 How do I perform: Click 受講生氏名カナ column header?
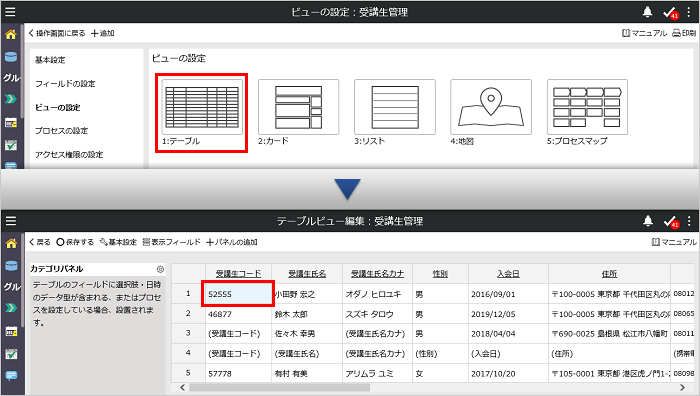[x=377, y=274]
